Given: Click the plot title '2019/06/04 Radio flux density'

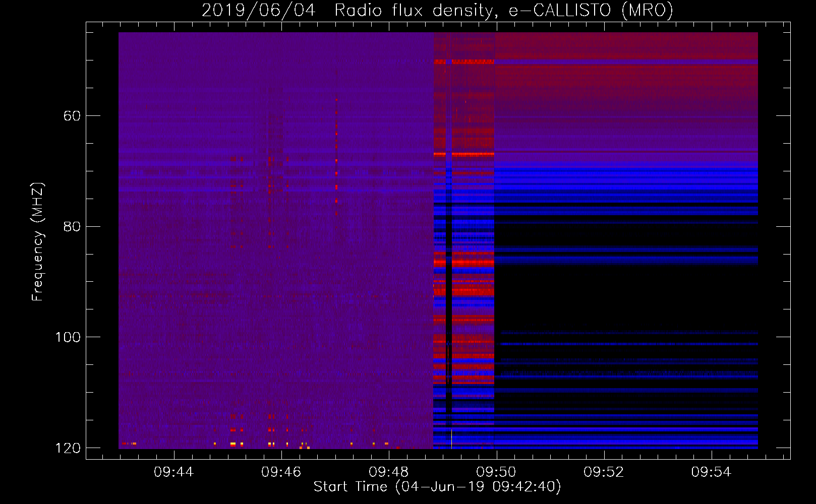Looking at the screenshot, I should 438,10.
